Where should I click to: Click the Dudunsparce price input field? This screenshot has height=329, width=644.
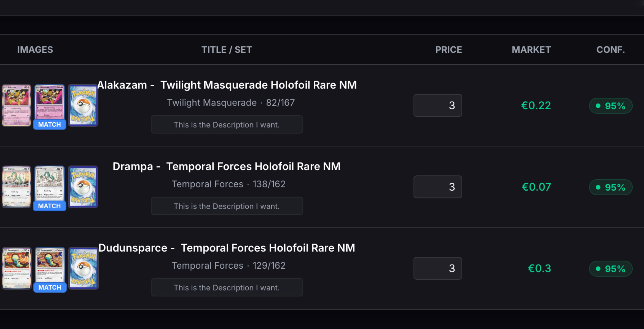tap(438, 268)
